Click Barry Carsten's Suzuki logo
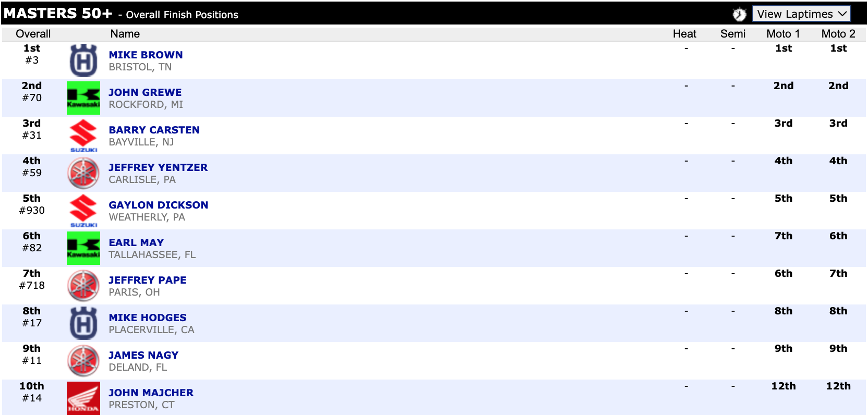 83,136
